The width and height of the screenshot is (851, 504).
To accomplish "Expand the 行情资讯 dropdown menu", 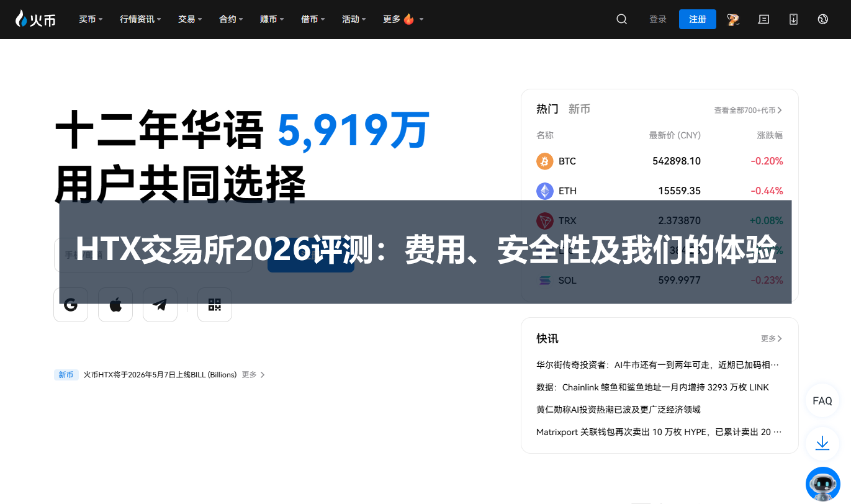I will click(140, 19).
